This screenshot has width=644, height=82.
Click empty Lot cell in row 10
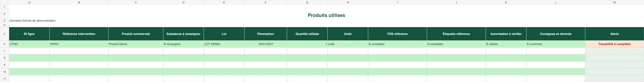(224, 72)
